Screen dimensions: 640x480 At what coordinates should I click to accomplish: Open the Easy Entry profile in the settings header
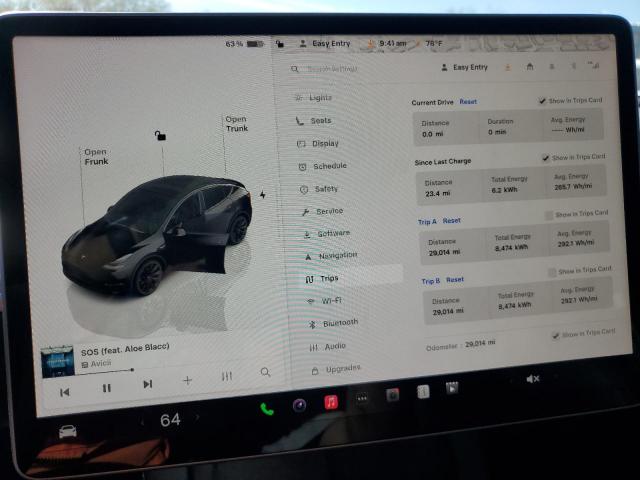click(464, 67)
